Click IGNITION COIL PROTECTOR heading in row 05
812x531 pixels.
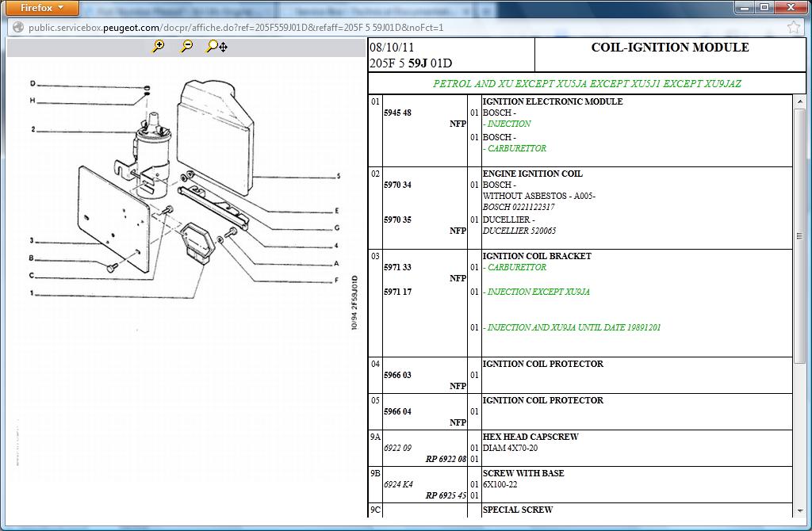click(542, 400)
